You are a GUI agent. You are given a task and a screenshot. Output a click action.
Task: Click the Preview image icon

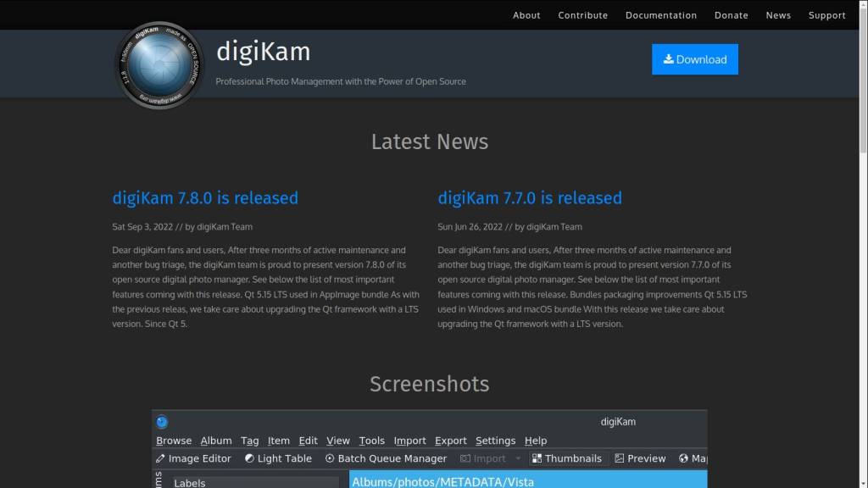click(x=620, y=458)
